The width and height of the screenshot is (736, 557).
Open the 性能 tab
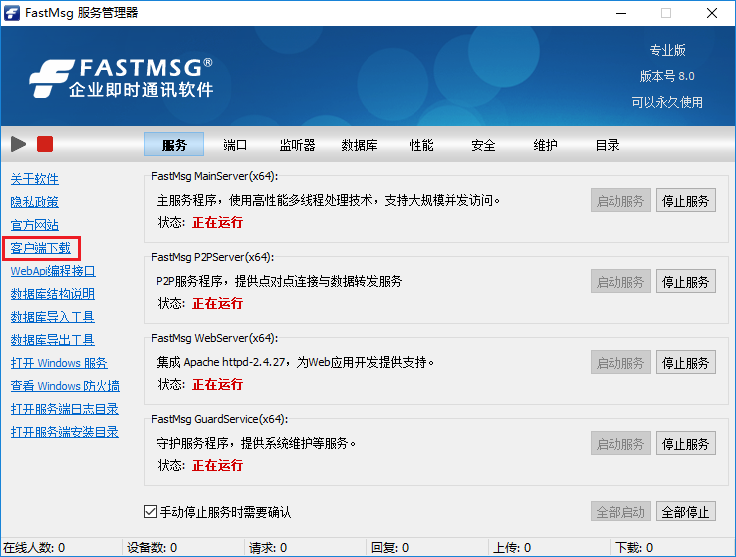point(421,145)
